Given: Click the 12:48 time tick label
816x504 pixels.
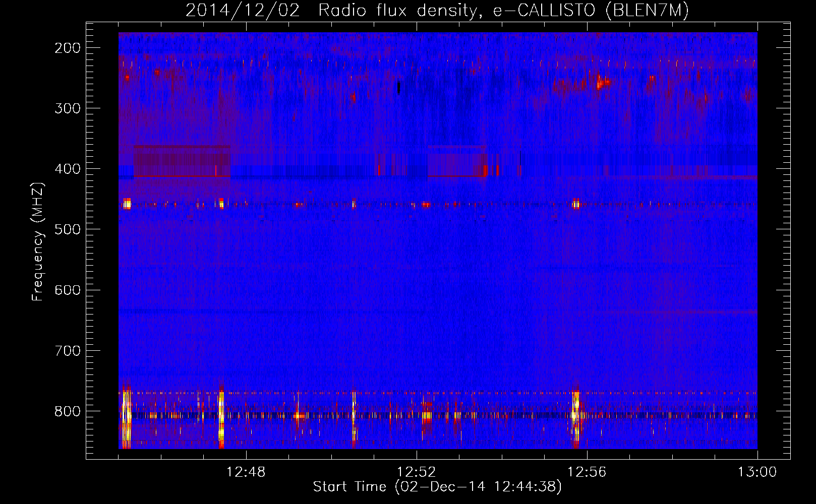Looking at the screenshot, I should click(246, 472).
